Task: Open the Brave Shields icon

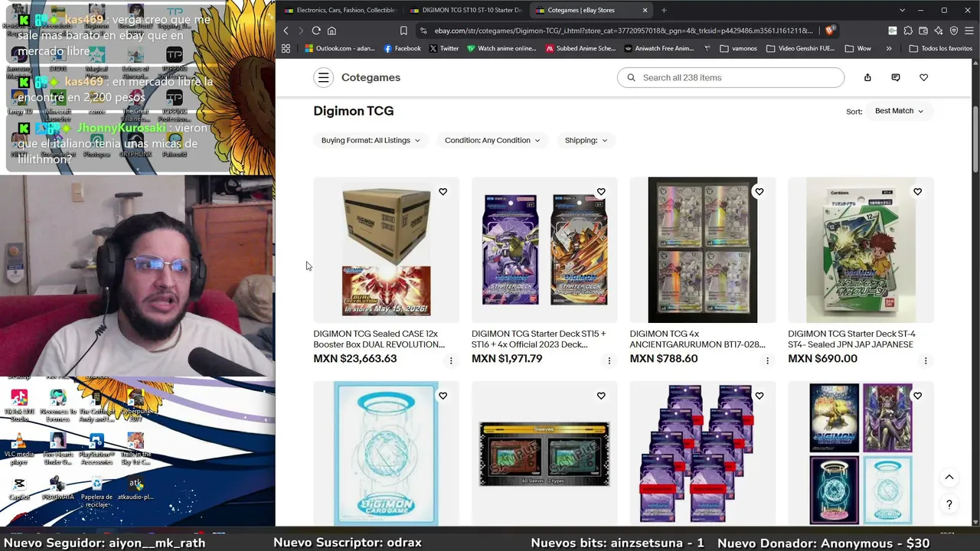Action: tap(829, 31)
